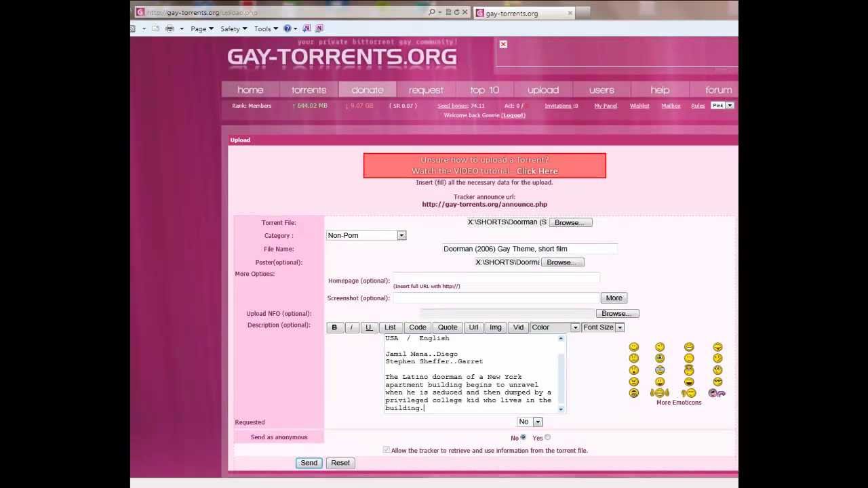Image resolution: width=868 pixels, height=488 pixels.
Task: Expand the browser Tools menu
Action: pyautogui.click(x=266, y=28)
